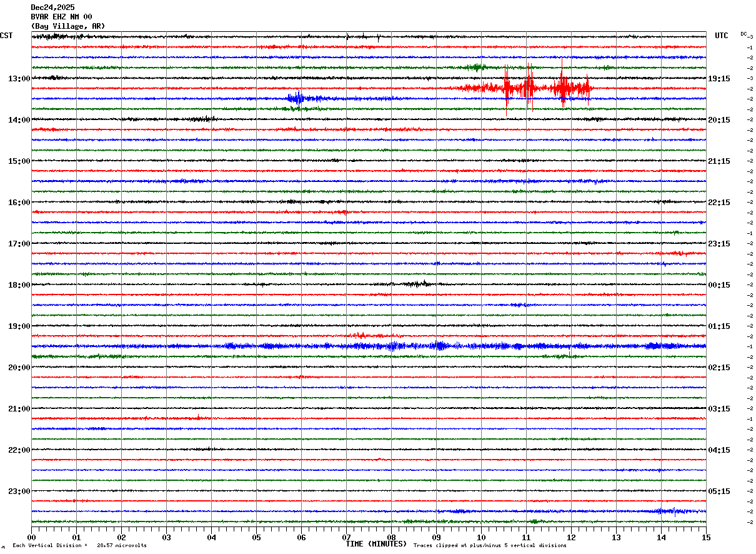Screen dimensions: 756x554
Task: Click minute tick label 03 on bottom axis
Action: pos(166,537)
